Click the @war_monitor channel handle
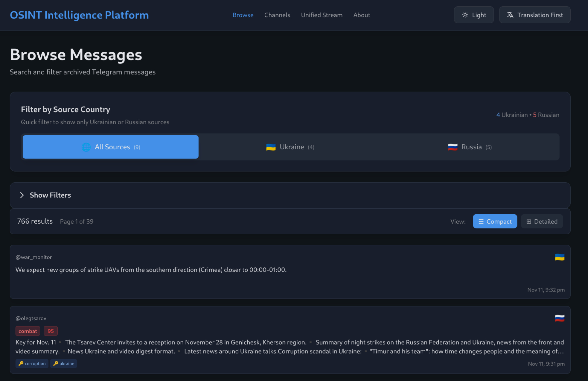Viewport: 588px width, 381px height. (33, 257)
